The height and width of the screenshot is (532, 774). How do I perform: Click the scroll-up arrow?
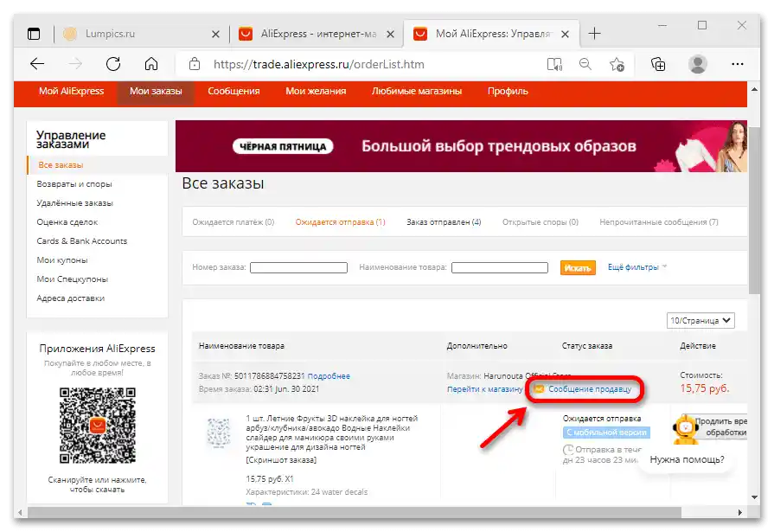pyautogui.click(x=754, y=89)
